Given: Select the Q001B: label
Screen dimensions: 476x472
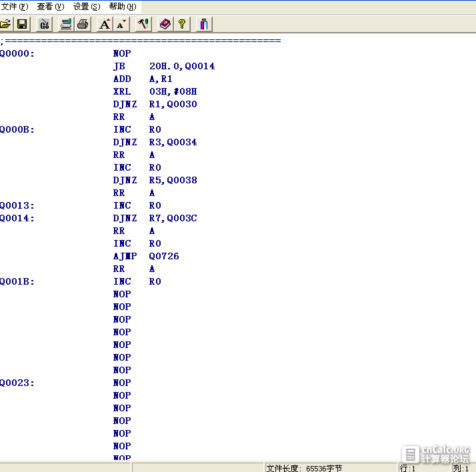Looking at the screenshot, I should (x=17, y=282).
